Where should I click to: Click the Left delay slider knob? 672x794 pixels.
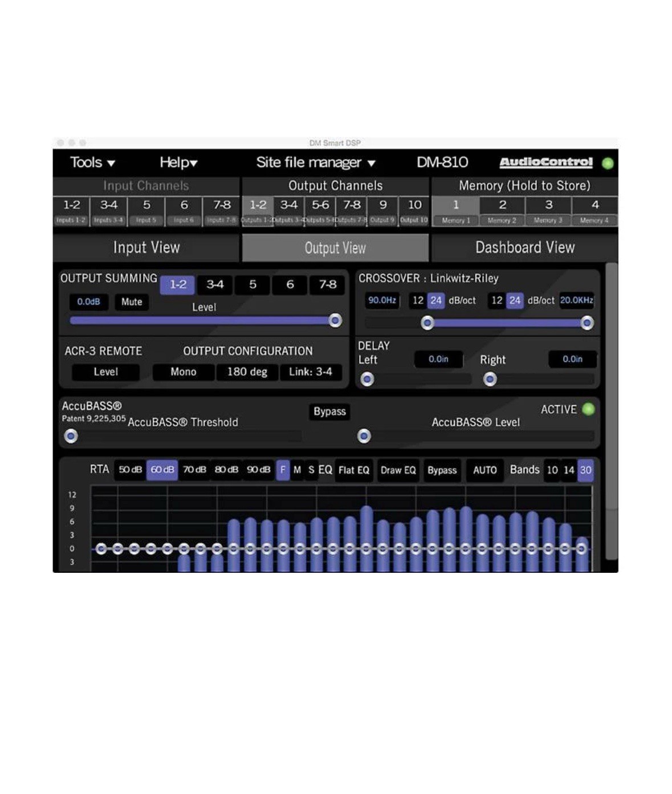click(x=368, y=379)
